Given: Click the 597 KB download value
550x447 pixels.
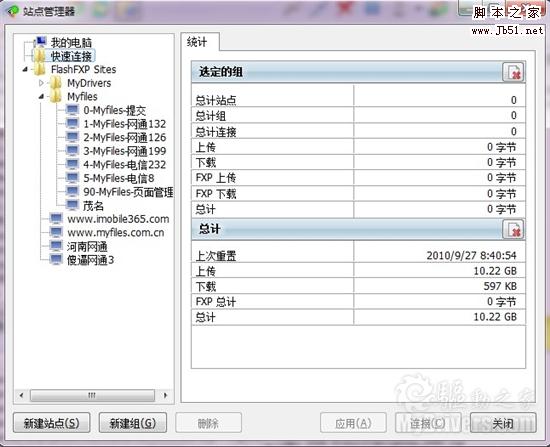Looking at the screenshot, I should tap(500, 286).
